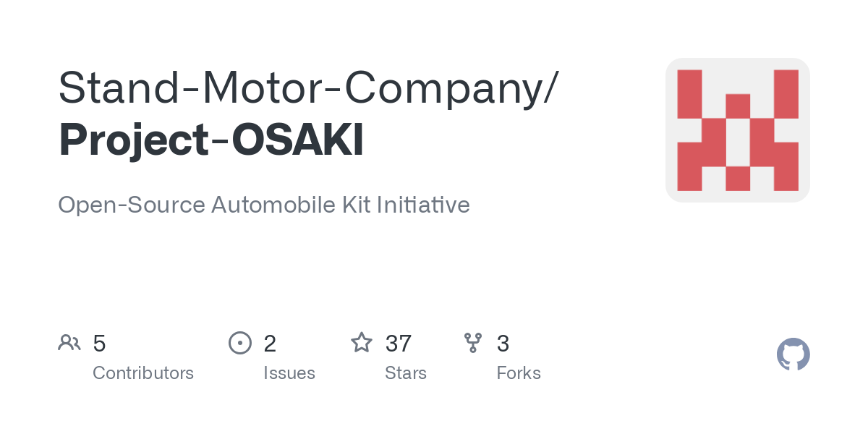This screenshot has width=868, height=434.
Task: Click the Forks label
Action: point(519,373)
